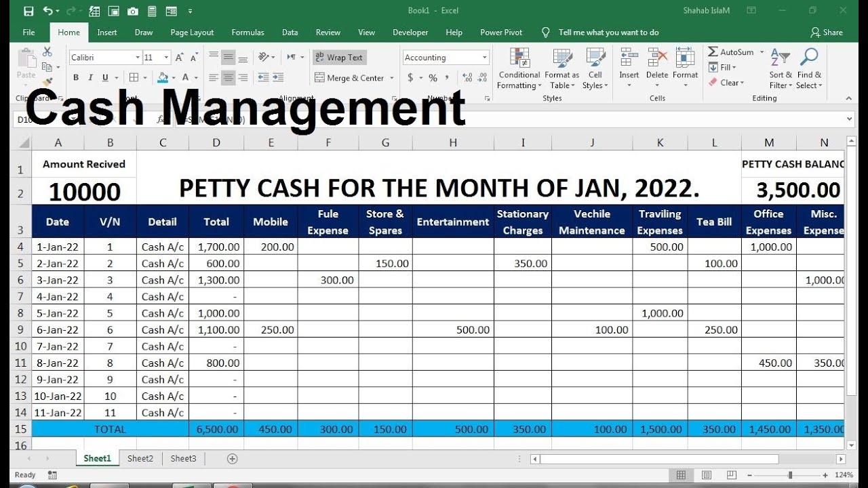868x488 pixels.
Task: Open the calculator from quick access toolbar
Action: 152,11
